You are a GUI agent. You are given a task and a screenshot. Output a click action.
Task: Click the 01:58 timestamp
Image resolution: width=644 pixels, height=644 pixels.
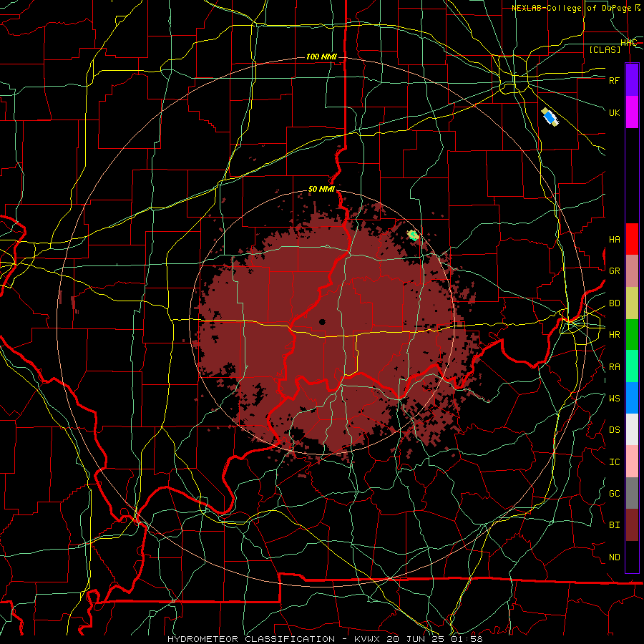point(466,639)
